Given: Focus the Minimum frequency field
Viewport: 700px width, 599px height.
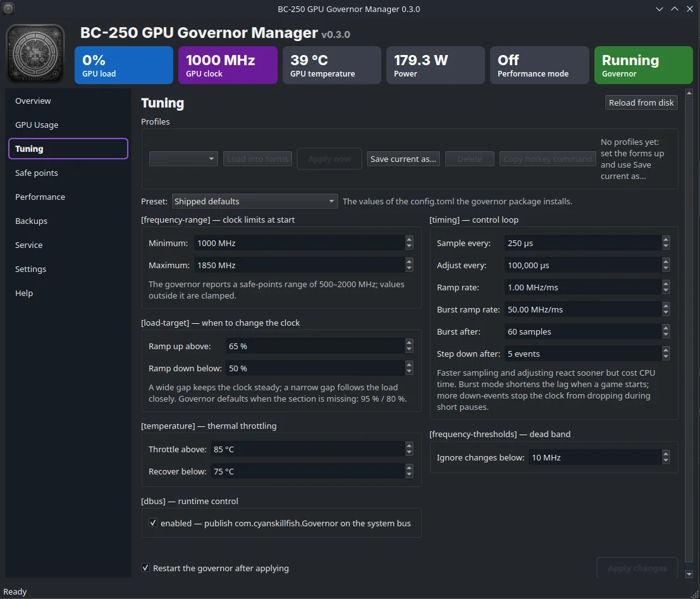Looking at the screenshot, I should (304, 243).
